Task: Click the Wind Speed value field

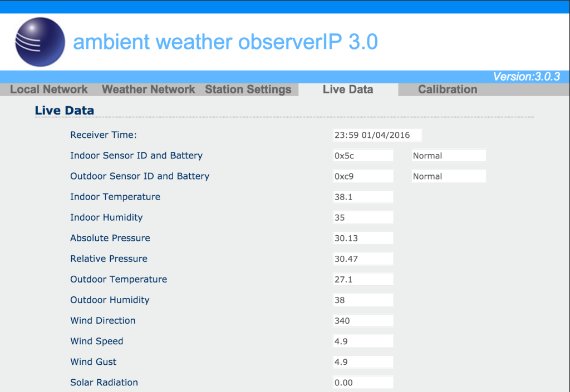Action: coord(363,341)
